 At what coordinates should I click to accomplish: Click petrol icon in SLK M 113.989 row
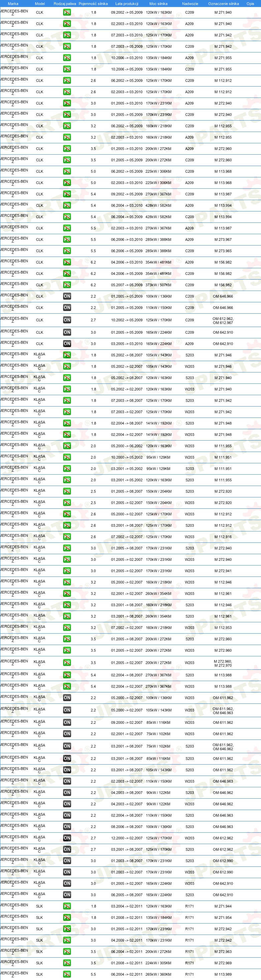coord(67,975)
